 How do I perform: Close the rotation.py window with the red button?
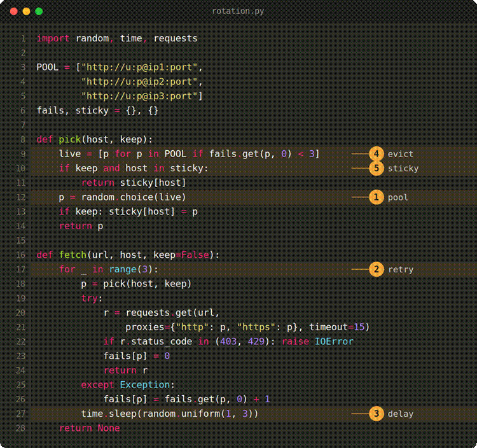point(14,11)
